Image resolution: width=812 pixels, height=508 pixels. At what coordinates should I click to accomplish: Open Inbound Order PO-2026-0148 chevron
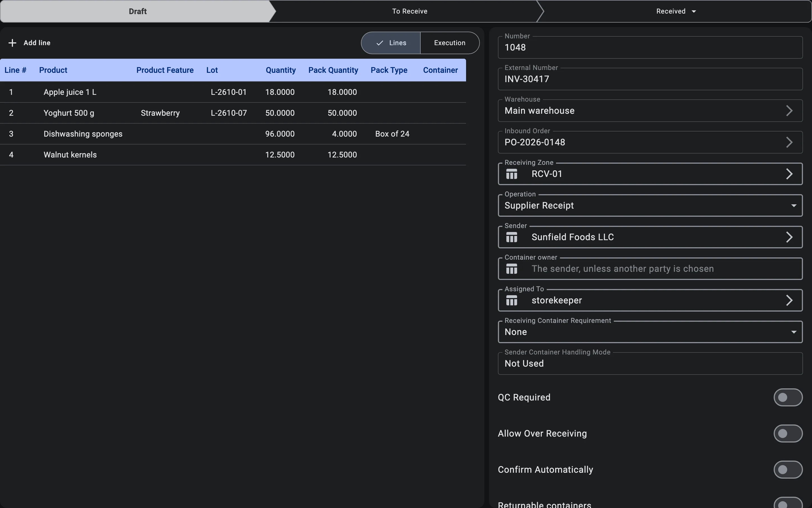coord(789,143)
